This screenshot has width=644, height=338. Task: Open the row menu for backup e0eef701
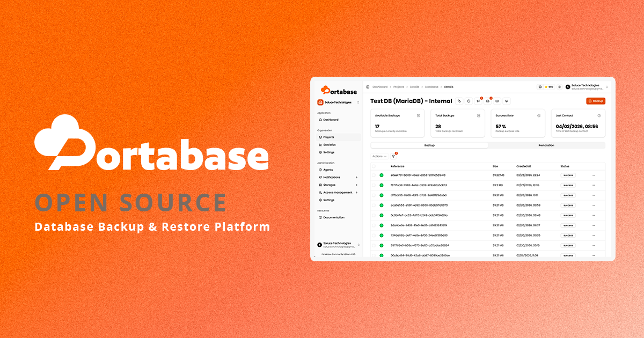coord(594,175)
